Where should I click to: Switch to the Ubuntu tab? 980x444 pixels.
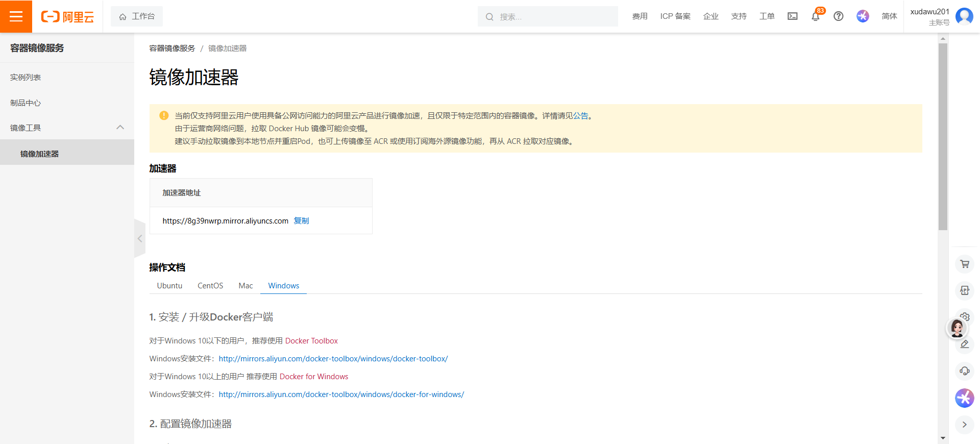(169, 285)
